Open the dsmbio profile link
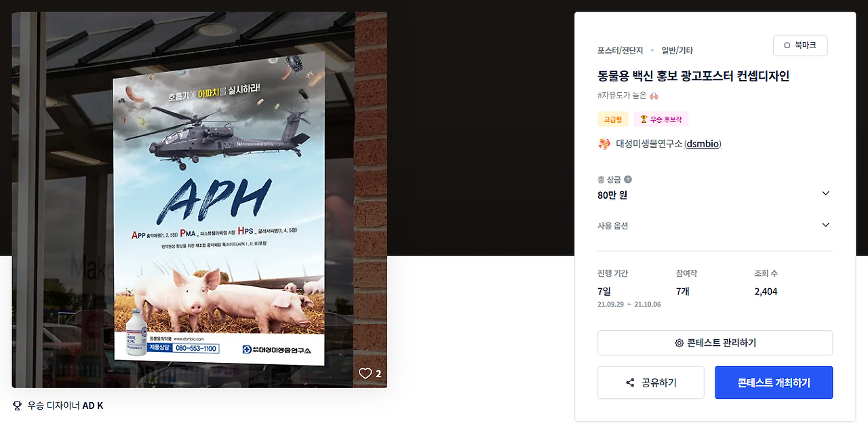Image resolution: width=868 pixels, height=430 pixels. pyautogui.click(x=703, y=144)
